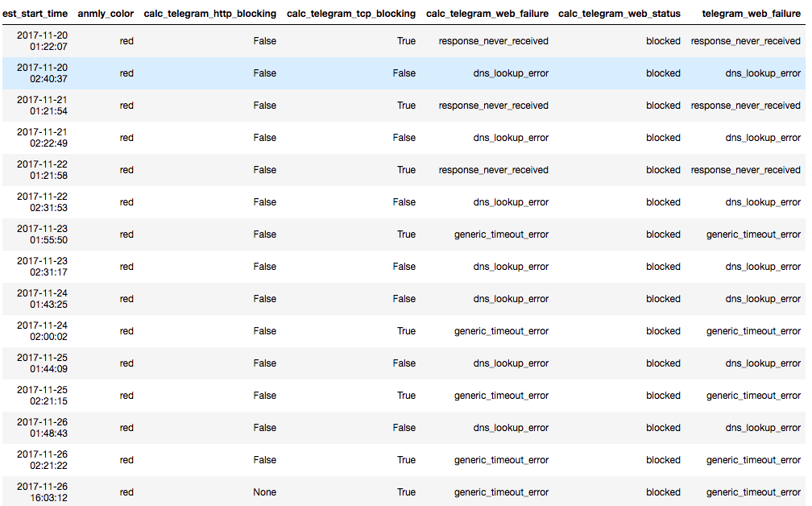Select the calc_telegram_tcp_blocking column header
812x506 pixels.
(x=351, y=14)
